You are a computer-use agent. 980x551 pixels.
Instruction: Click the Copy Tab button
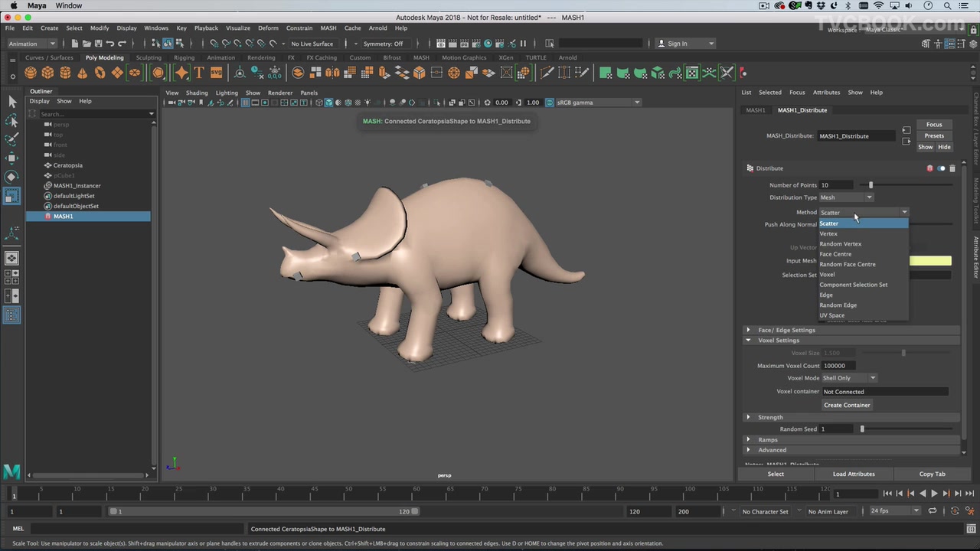[932, 474]
